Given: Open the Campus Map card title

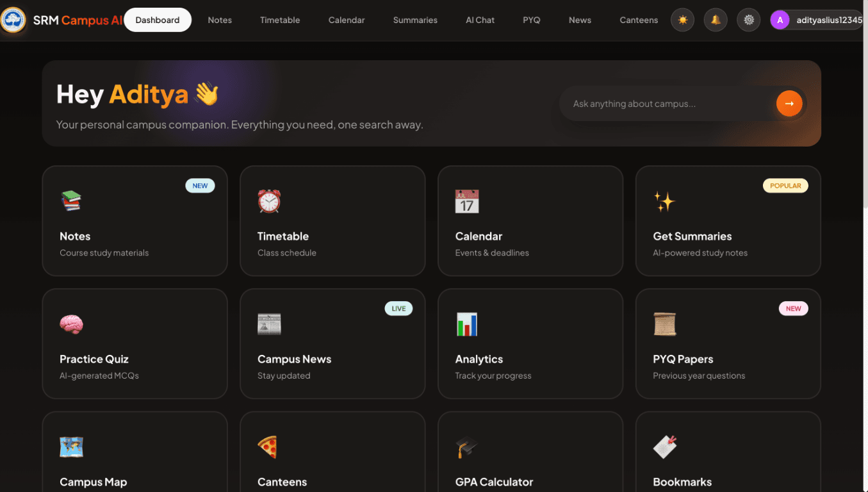Looking at the screenshot, I should (94, 482).
